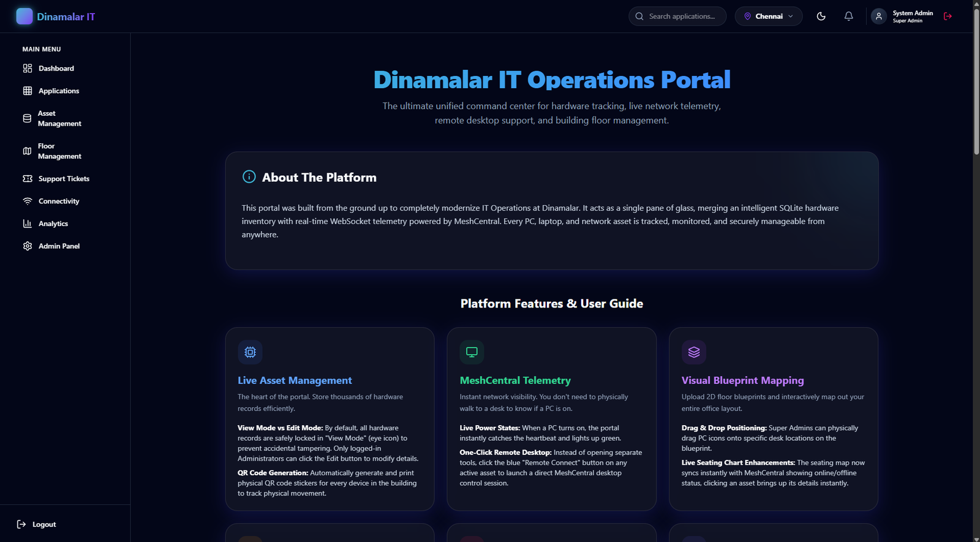Open the Chennai location dropdown
The image size is (980, 542).
(x=769, y=17)
